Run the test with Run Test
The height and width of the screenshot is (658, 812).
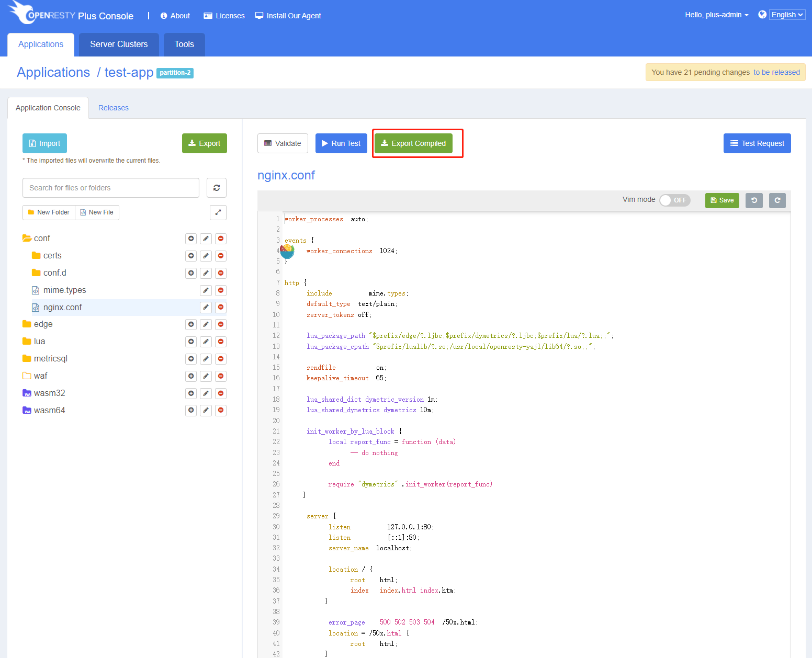click(x=341, y=143)
